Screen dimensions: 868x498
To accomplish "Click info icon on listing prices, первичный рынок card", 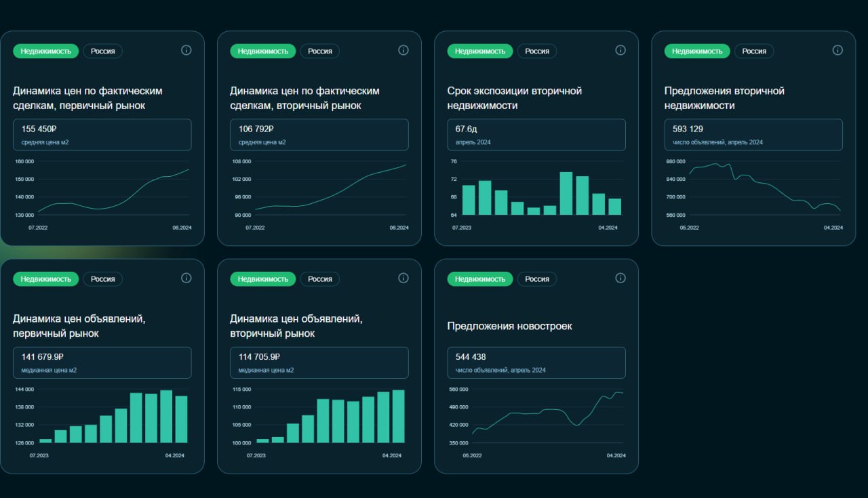I will [x=186, y=278].
